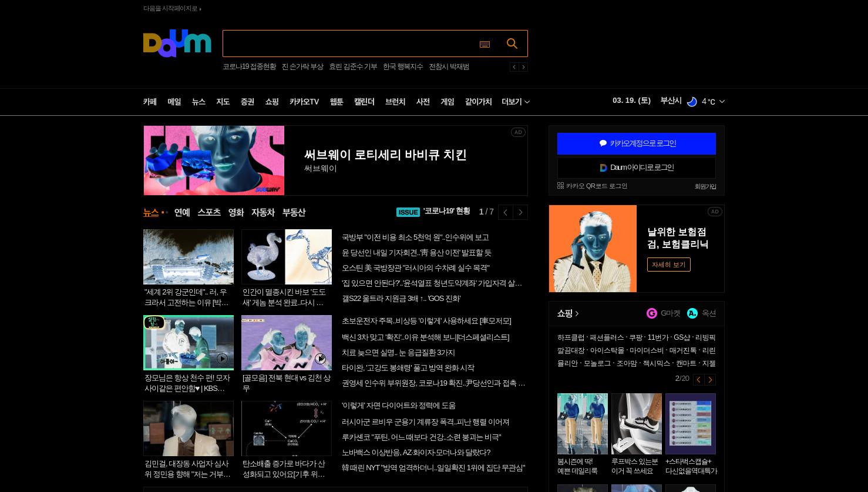
Task: Open the 게임 menu item
Action: click(x=448, y=102)
